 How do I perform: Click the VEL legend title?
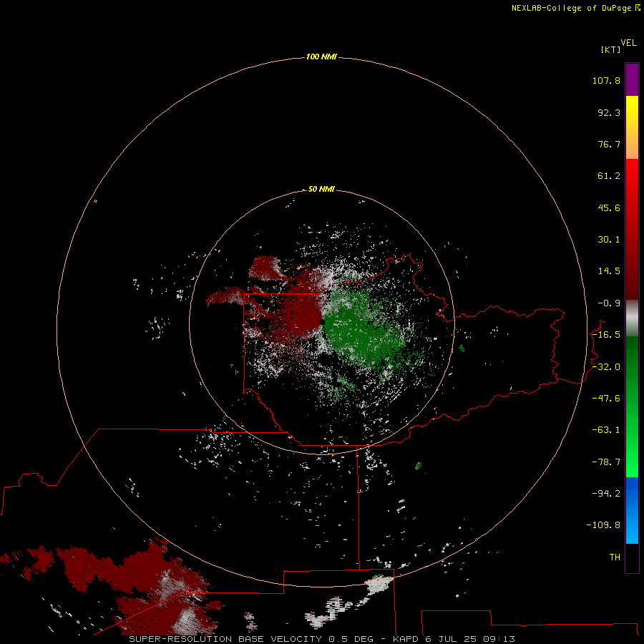click(x=628, y=43)
